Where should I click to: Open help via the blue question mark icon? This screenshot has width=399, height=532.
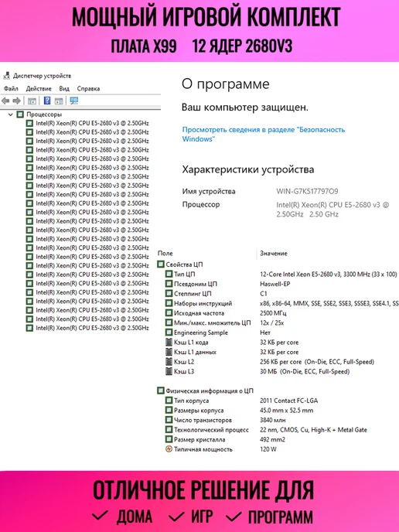[x=47, y=101]
